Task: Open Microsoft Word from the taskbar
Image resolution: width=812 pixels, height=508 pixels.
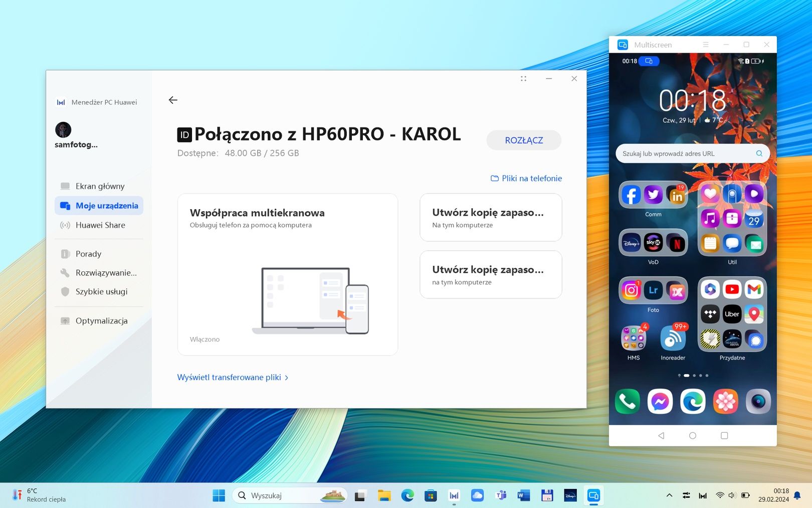Action: (x=523, y=495)
